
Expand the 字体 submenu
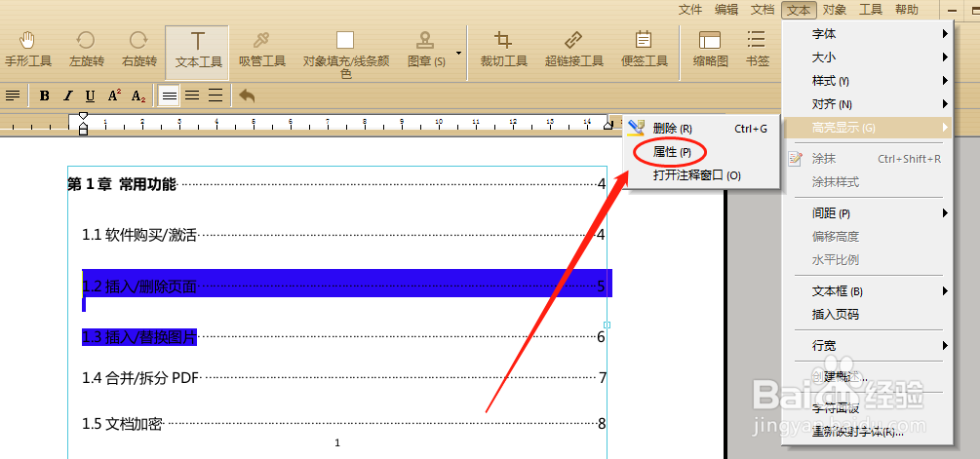point(867,34)
